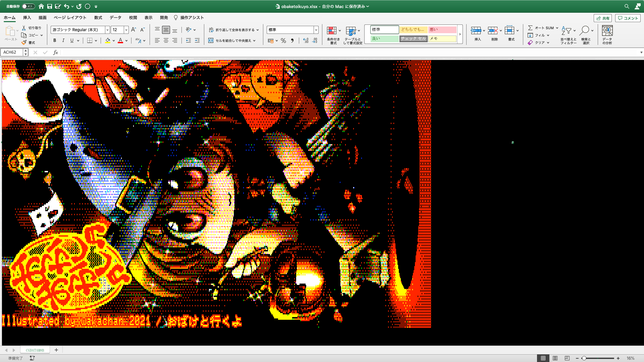Viewport: 644px width, 362px height.
Task: Apply the 悪い red cell style
Action: pyautogui.click(x=442, y=29)
